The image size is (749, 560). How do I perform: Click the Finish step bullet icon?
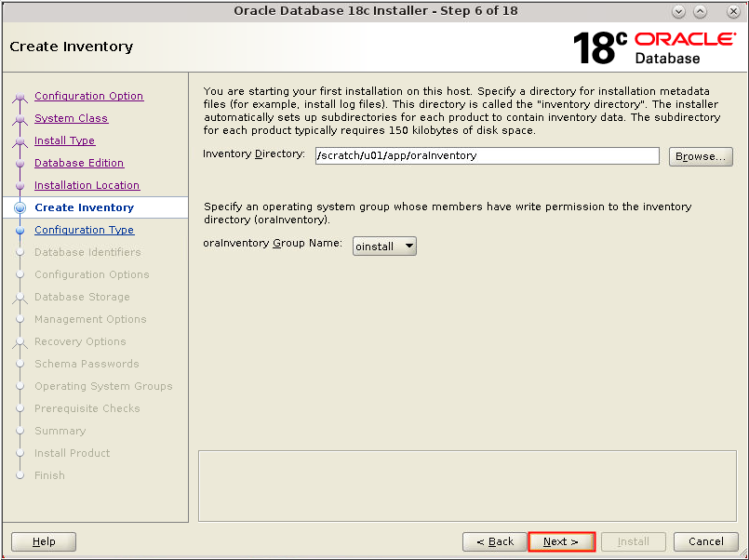[x=21, y=475]
